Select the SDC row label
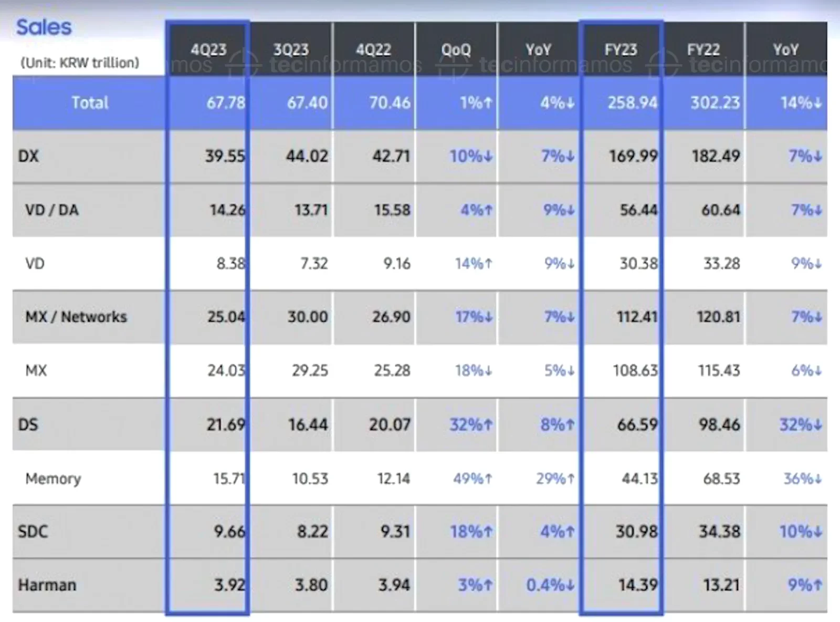 [x=33, y=532]
